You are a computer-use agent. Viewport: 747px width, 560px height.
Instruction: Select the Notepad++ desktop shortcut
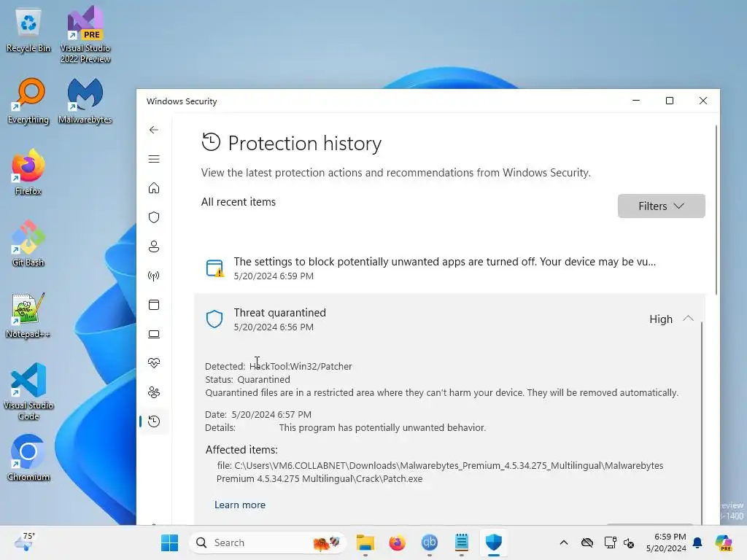(x=28, y=315)
